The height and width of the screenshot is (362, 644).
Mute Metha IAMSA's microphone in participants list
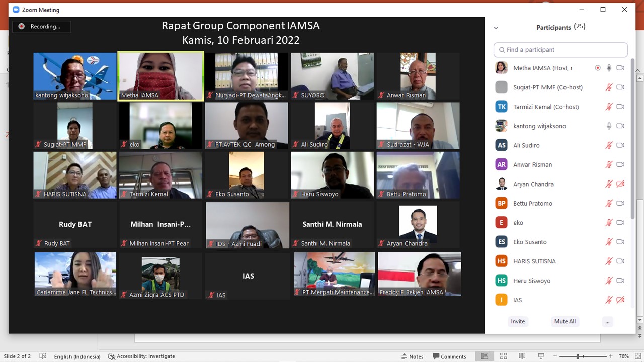pyautogui.click(x=609, y=68)
